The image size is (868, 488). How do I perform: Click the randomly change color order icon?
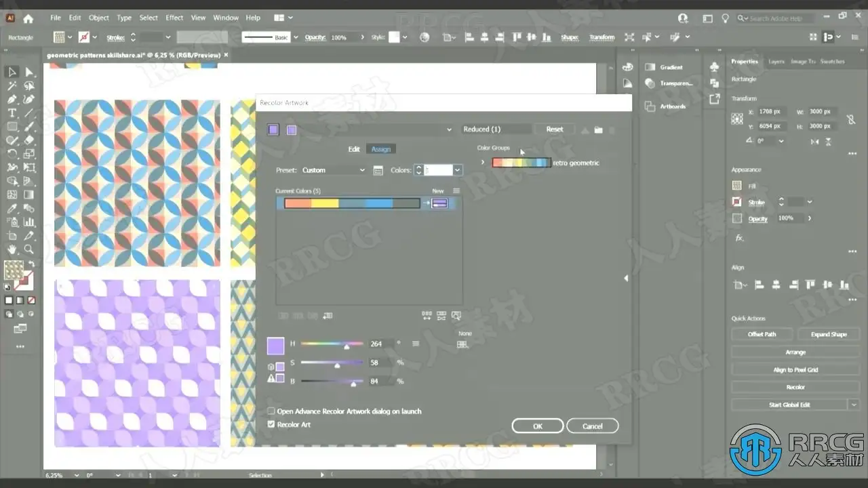click(x=427, y=315)
